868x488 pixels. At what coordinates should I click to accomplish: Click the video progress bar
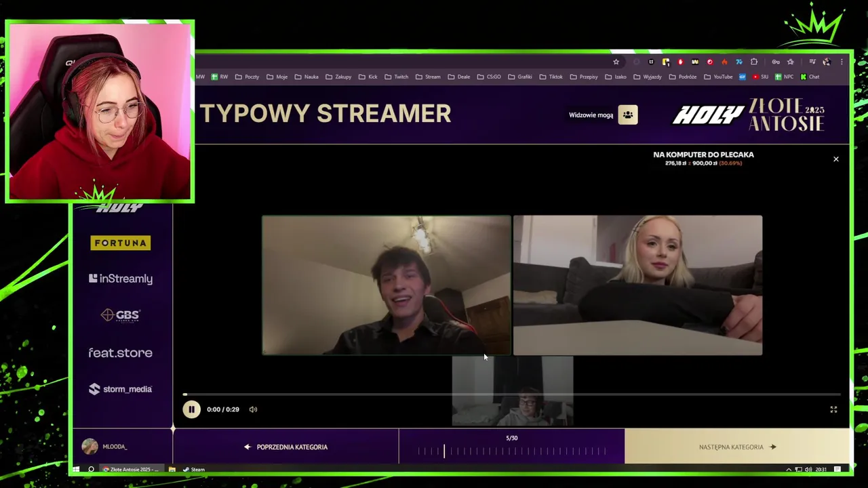tap(512, 394)
